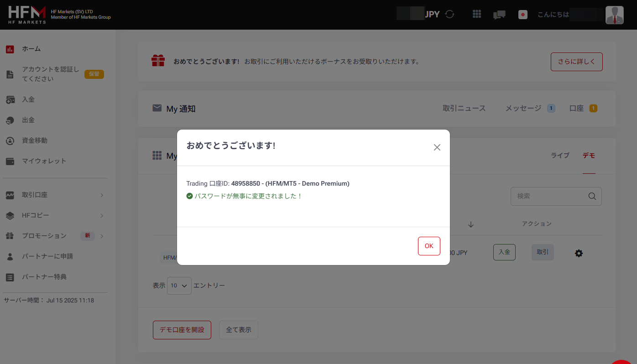Click the 取引口座 sidebar icon
This screenshot has width=637, height=364.
[x=10, y=195]
